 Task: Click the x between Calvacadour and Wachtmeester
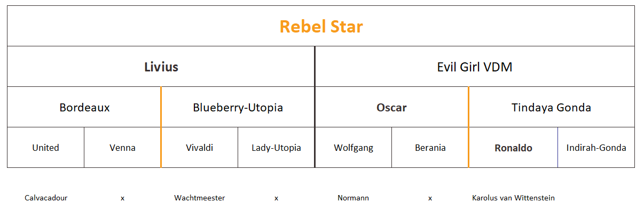coord(122,198)
